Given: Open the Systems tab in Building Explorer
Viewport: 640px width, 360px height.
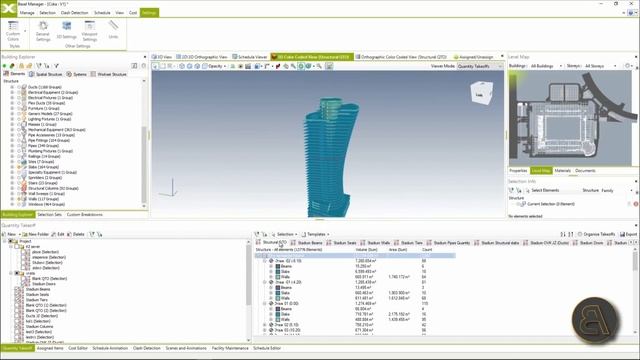Looking at the screenshot, I should (76, 74).
